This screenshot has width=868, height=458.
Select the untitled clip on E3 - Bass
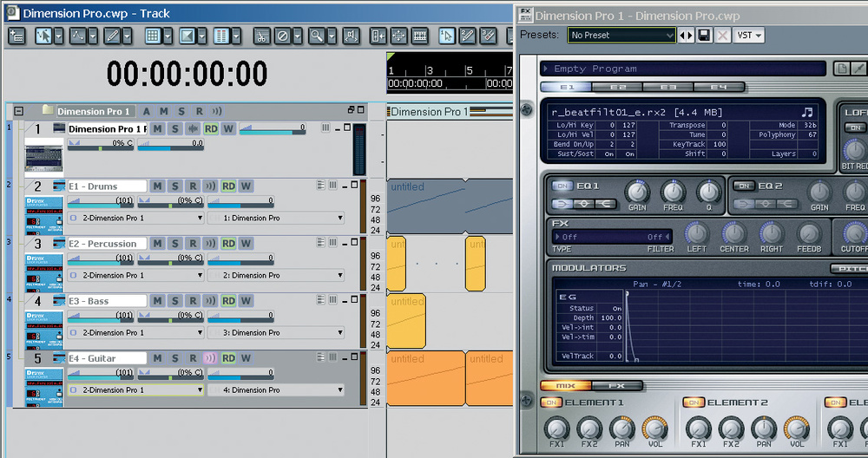point(406,321)
